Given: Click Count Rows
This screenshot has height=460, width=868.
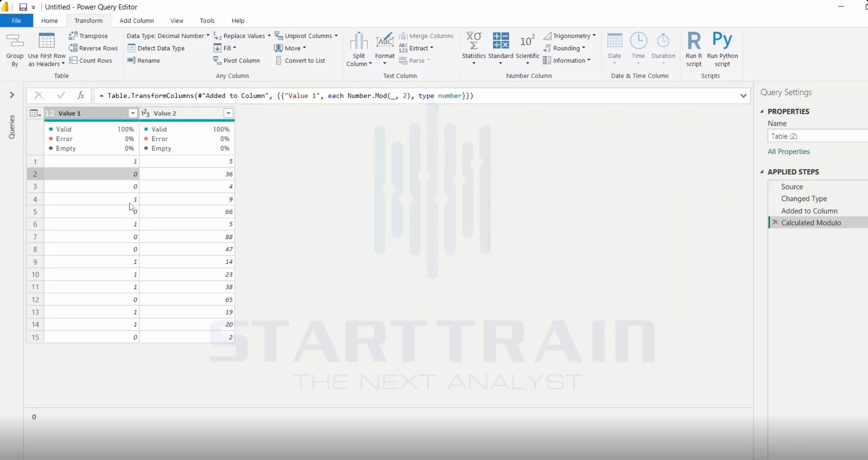Looking at the screenshot, I should tap(90, 60).
